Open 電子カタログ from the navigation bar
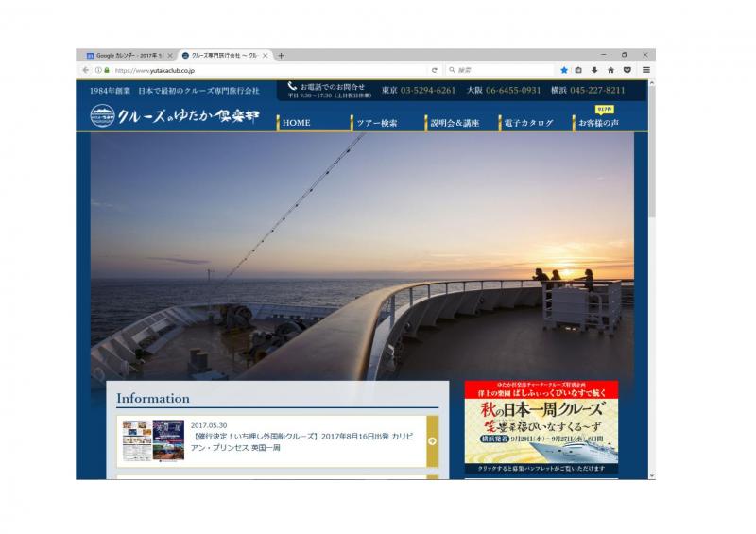 [x=529, y=123]
